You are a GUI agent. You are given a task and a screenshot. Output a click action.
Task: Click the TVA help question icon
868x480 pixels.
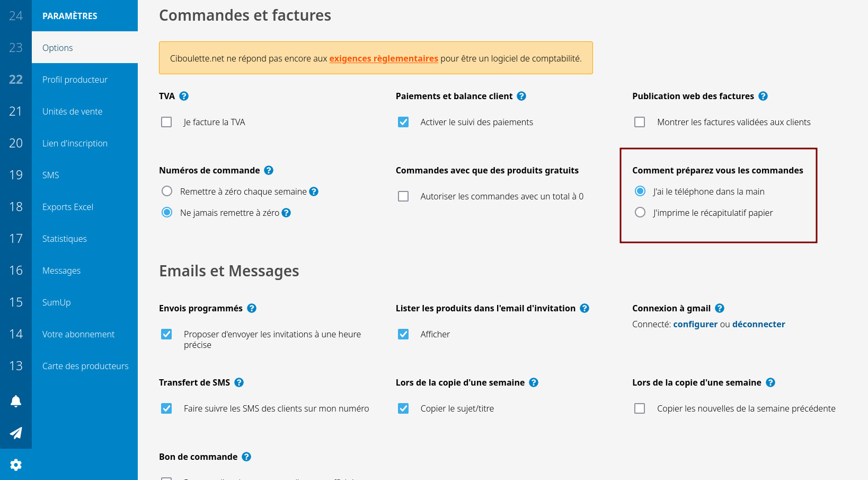coord(184,96)
